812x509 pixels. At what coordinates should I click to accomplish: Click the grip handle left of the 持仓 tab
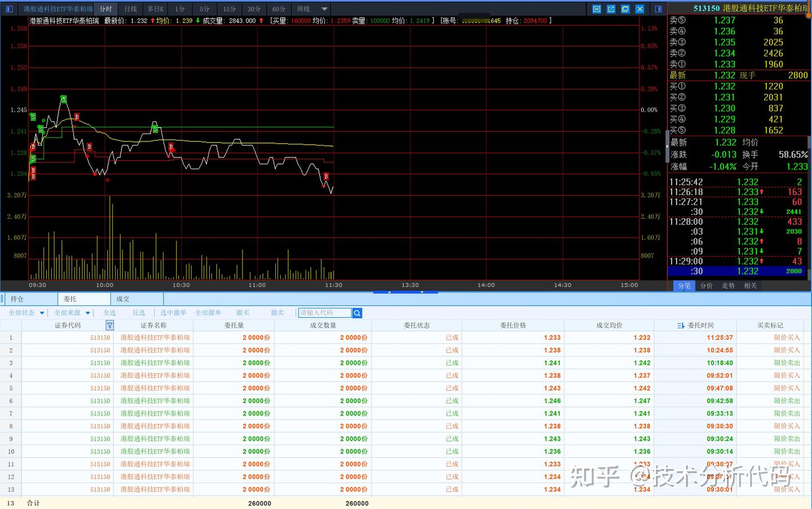3,299
